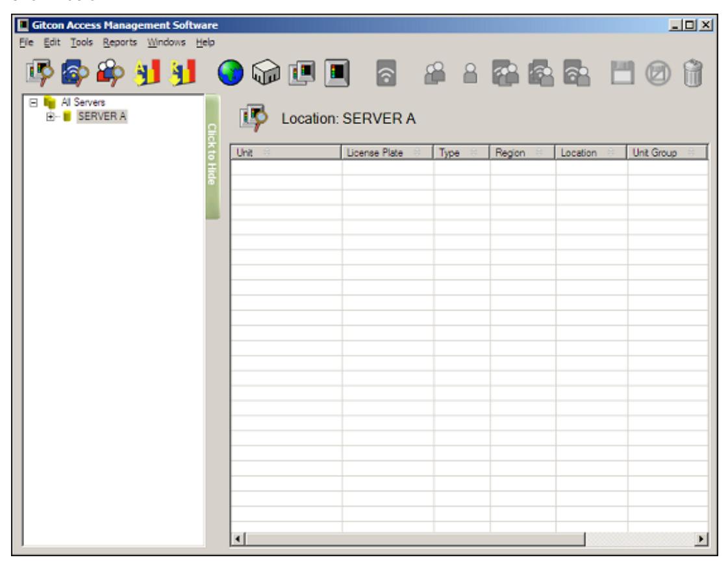Sort by the Unit Group column header
The height and width of the screenshot is (564, 728).
click(667, 153)
